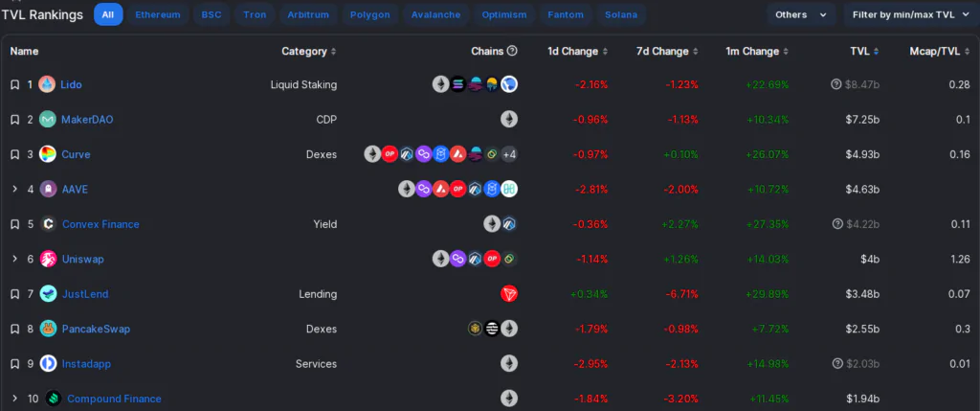Toggle bookmark for Lido row
This screenshot has height=411, width=980.
click(14, 84)
